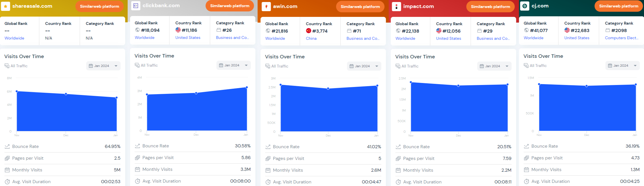Click the category icon beside #26
The width and height of the screenshot is (644, 186).
coord(219,30)
